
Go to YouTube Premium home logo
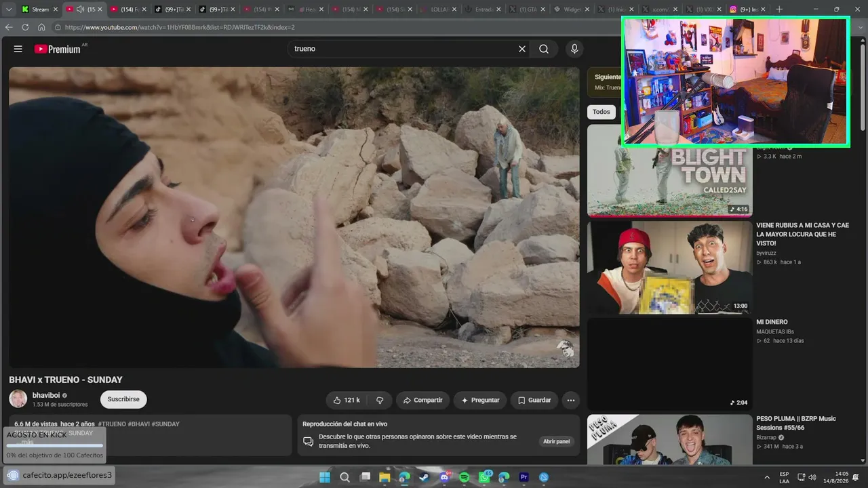[x=58, y=49]
